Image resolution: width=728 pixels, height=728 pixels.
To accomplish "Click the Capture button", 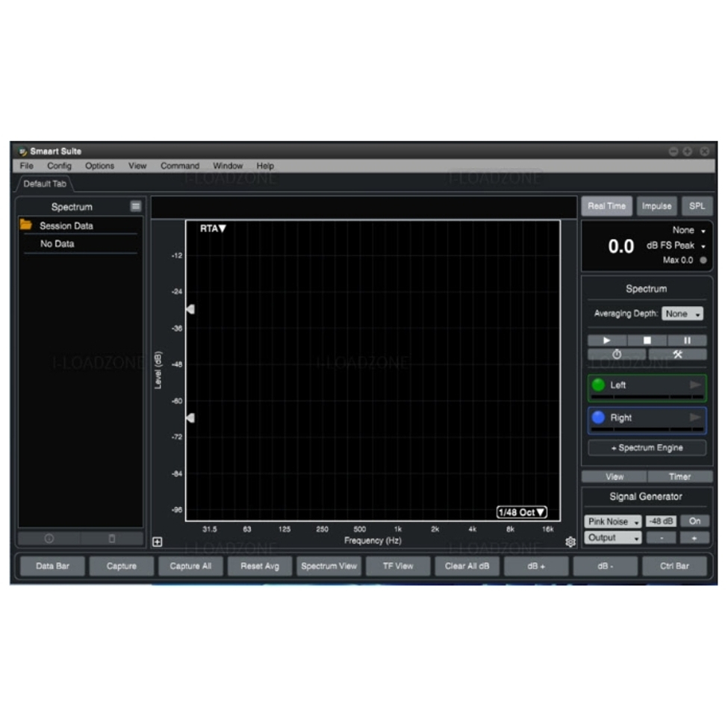I will (121, 566).
